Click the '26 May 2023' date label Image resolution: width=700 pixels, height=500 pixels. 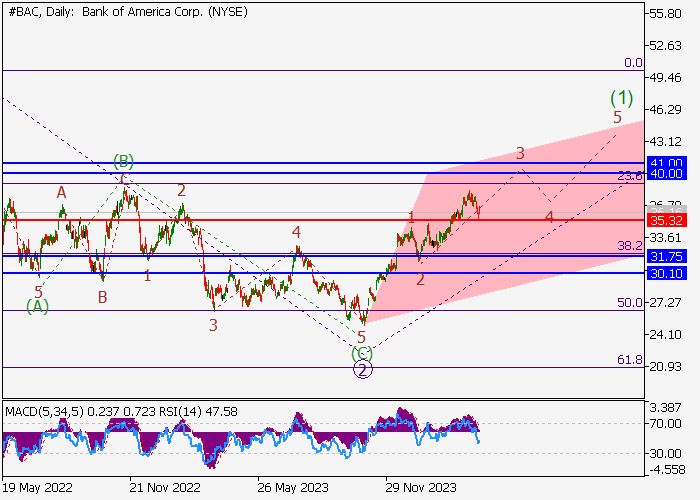point(293,487)
